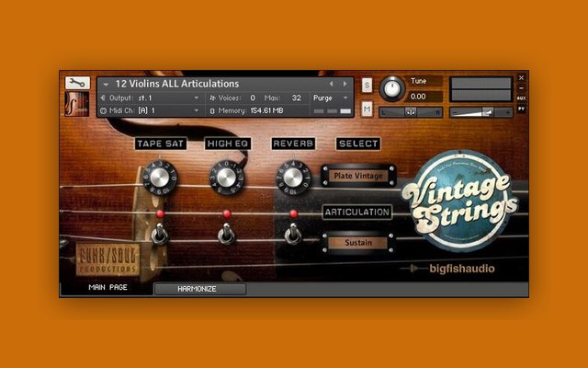The width and height of the screenshot is (588, 368).
Task: Open the Sustain articulation selector
Action: click(358, 243)
